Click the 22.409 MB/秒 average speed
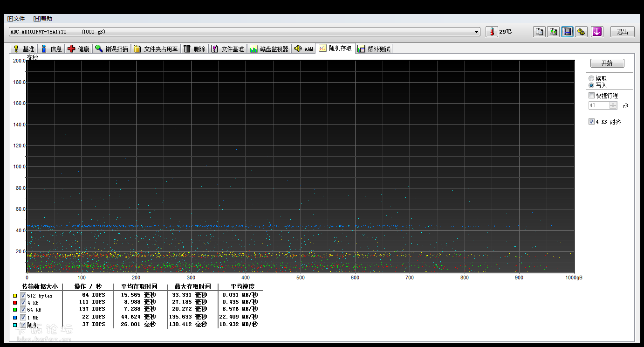644x347 pixels. click(x=238, y=317)
